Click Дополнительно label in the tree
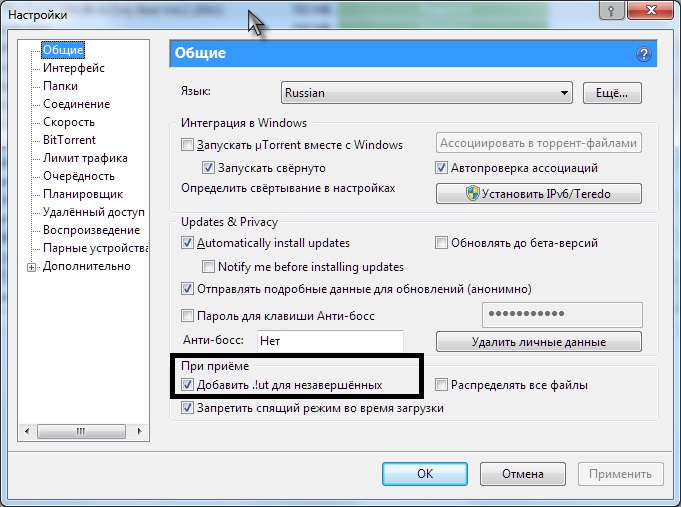This screenshot has width=681, height=507. pyautogui.click(x=86, y=266)
